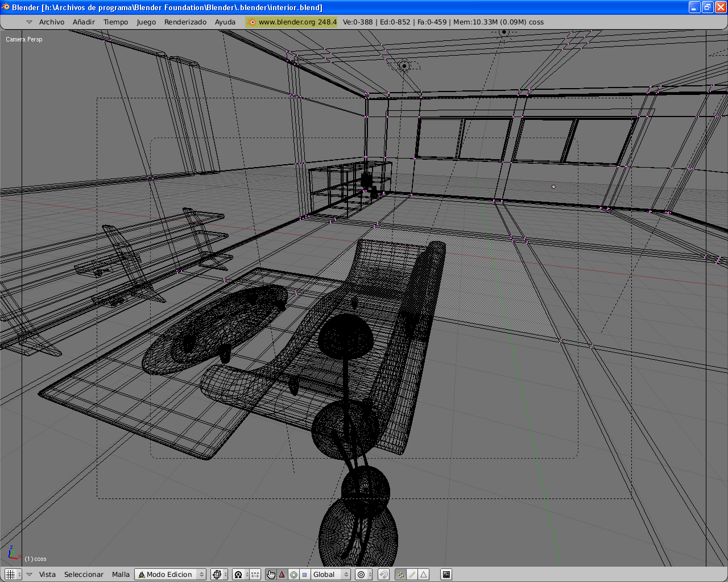The image size is (728, 582).
Task: Switch to vertex select mode
Action: coord(401,575)
